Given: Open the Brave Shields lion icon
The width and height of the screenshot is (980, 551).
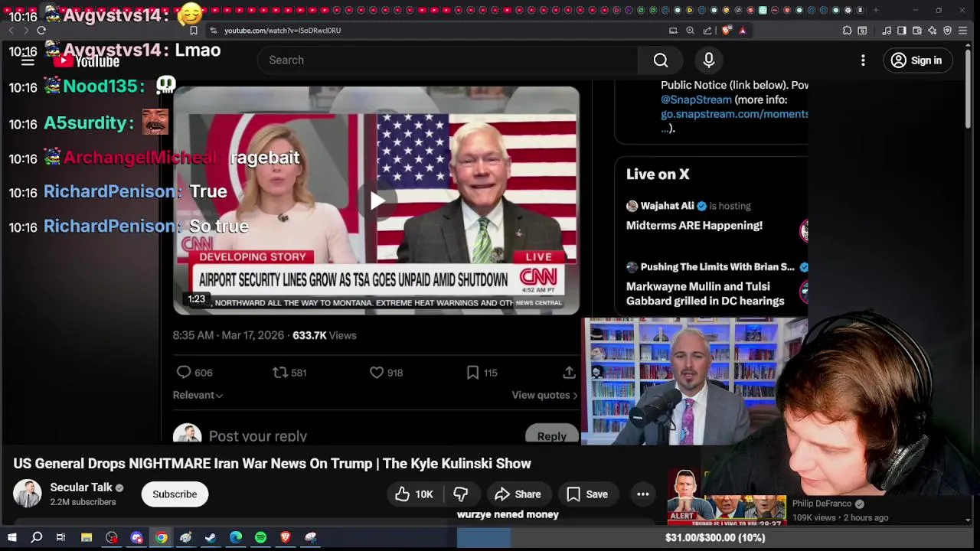Looking at the screenshot, I should tap(726, 31).
